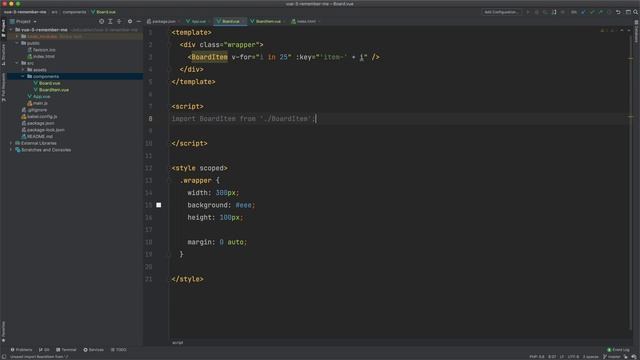Switch to the App.vue editor tab
The image size is (640, 360).
(198, 21)
